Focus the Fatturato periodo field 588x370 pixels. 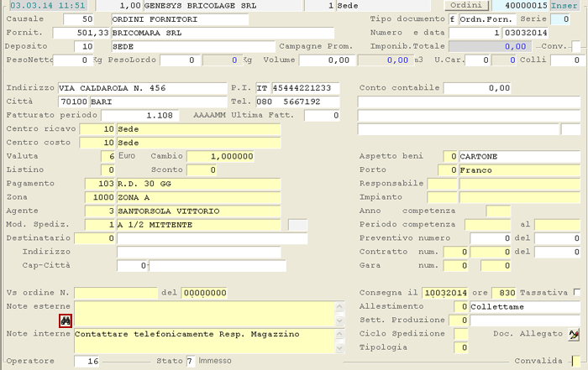pyautogui.click(x=140, y=115)
